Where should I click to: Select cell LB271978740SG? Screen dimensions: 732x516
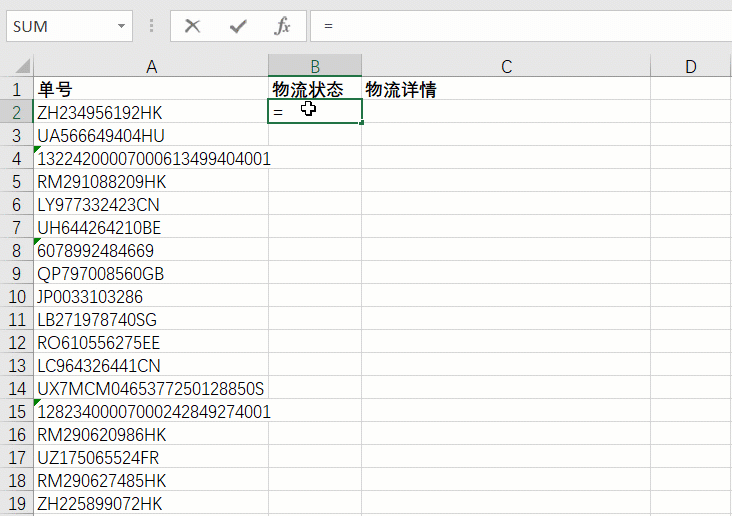click(151, 319)
